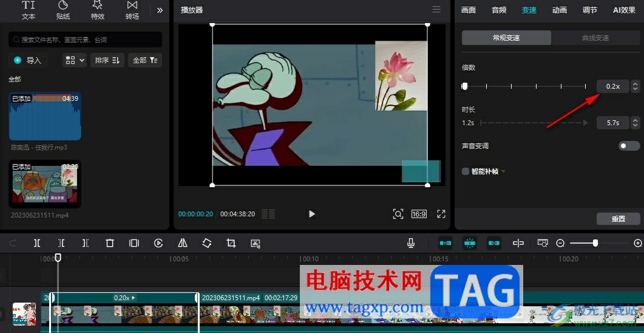This screenshot has width=644, height=333.
Task: Select the Split clip tool
Action: (37, 243)
